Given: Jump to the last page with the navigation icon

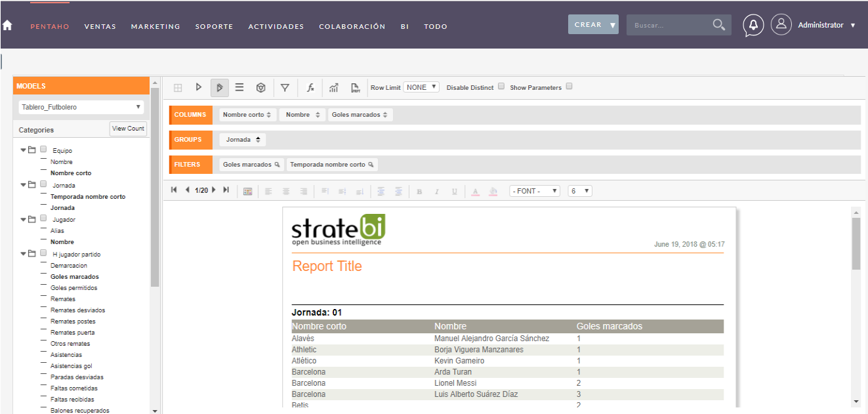Looking at the screenshot, I should click(226, 190).
